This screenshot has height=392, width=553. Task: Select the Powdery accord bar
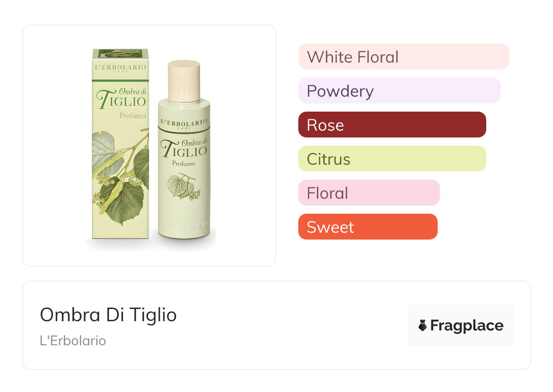pos(399,91)
